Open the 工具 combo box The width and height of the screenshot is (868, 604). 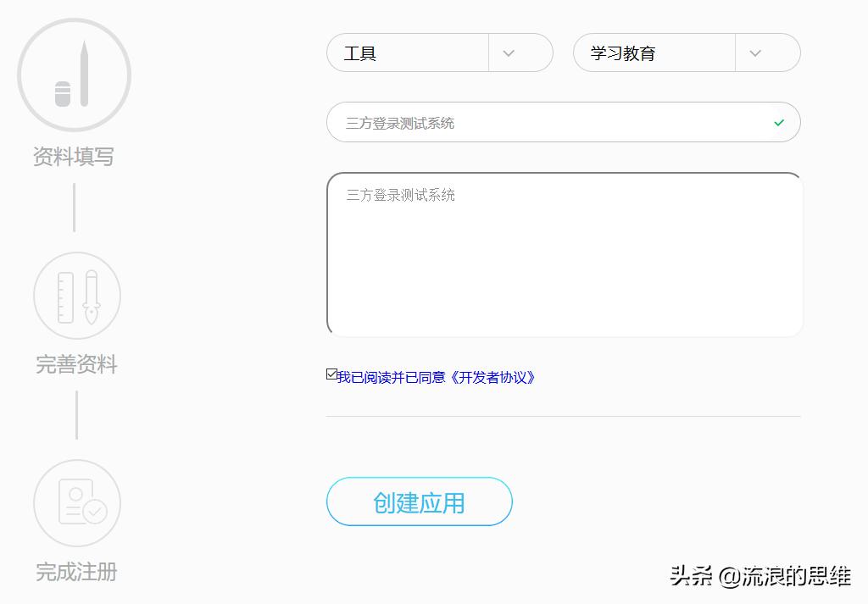(407, 53)
